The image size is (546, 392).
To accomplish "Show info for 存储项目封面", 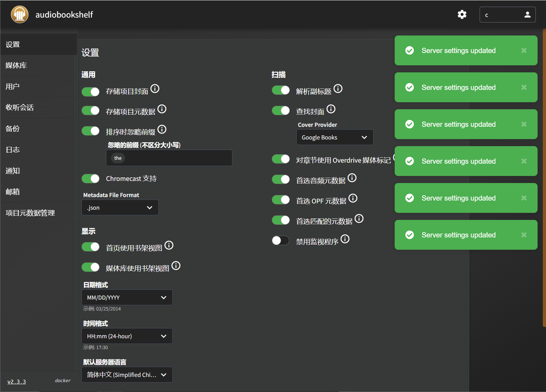I will [x=155, y=89].
